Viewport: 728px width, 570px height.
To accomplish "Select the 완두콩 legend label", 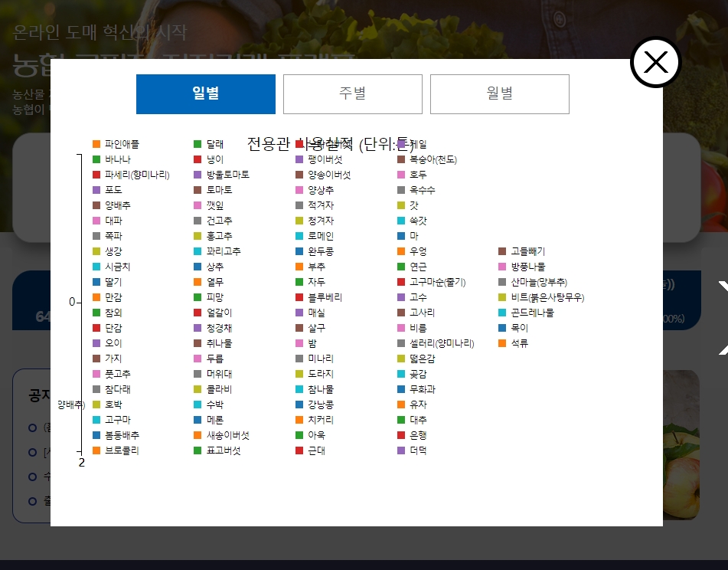I will 321,251.
